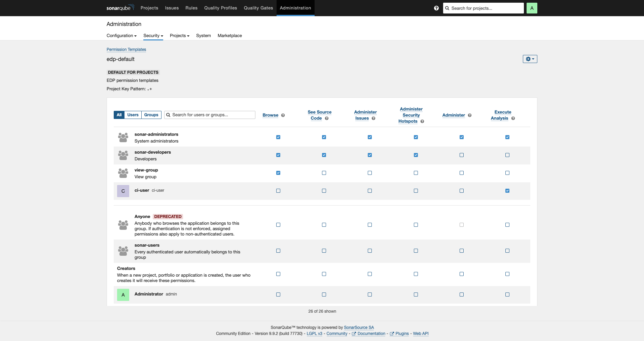Open the Web API link in footer

pyautogui.click(x=420, y=334)
